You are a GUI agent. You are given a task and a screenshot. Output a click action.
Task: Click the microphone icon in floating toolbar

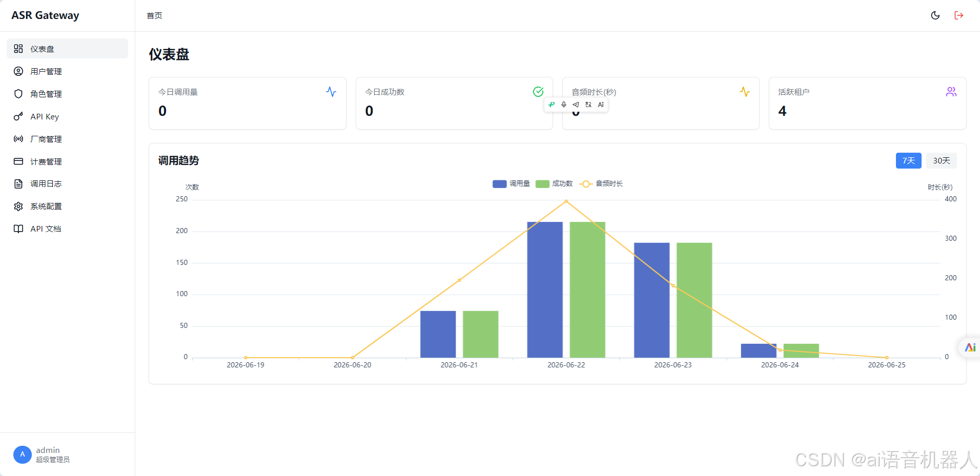tap(564, 105)
